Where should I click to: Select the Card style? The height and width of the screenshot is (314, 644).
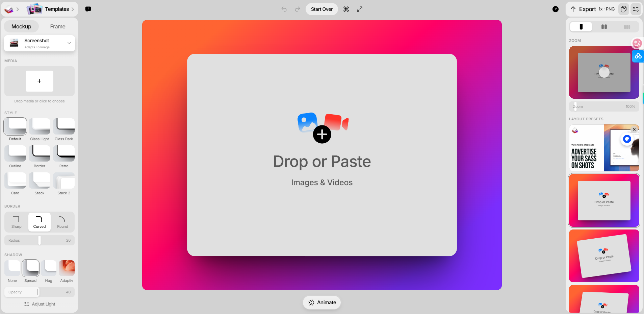[x=15, y=184]
